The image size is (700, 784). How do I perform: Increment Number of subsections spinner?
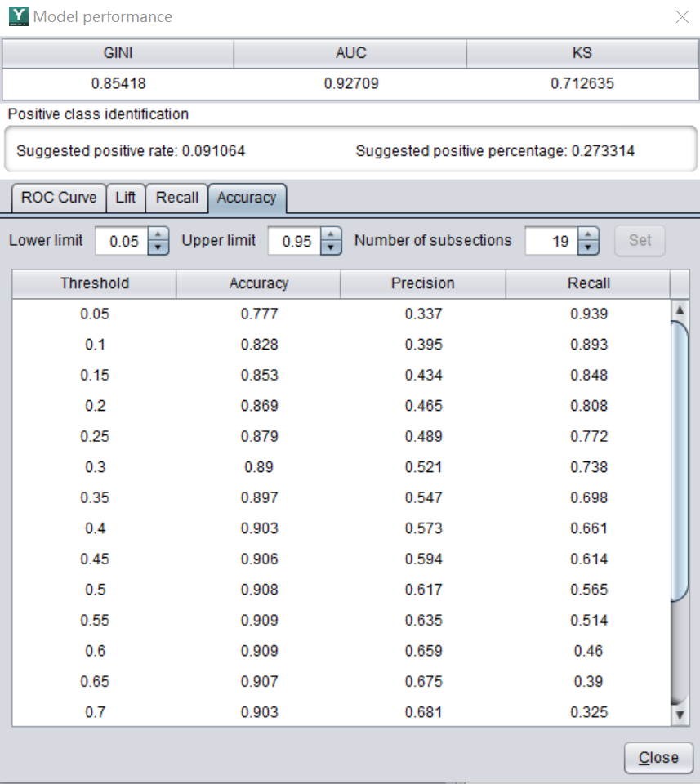point(588,234)
